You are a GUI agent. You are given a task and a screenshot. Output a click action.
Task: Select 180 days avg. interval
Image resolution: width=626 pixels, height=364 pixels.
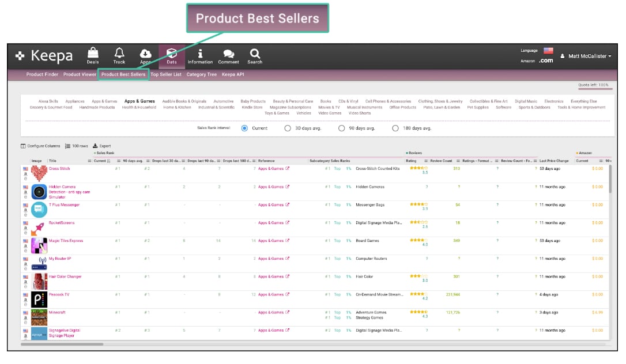pos(395,128)
